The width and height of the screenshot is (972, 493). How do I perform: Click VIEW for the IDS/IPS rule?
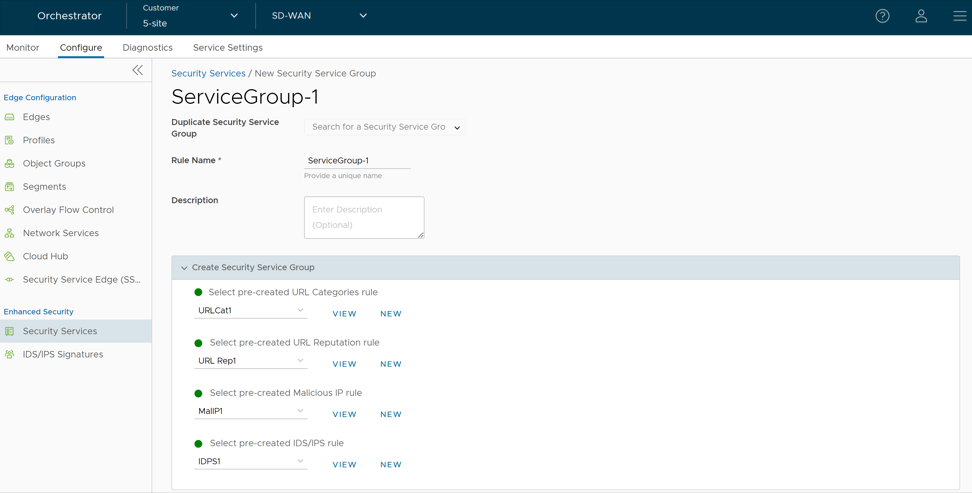[x=344, y=465]
